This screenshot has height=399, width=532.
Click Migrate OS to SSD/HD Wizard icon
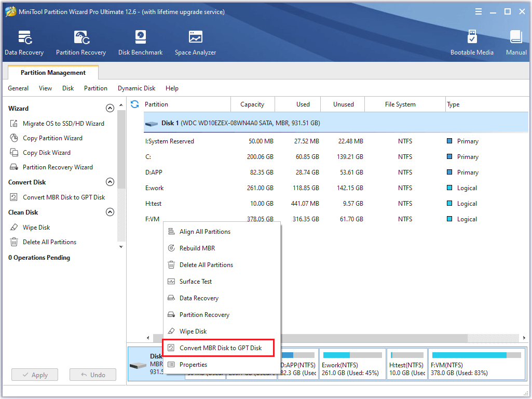click(13, 123)
